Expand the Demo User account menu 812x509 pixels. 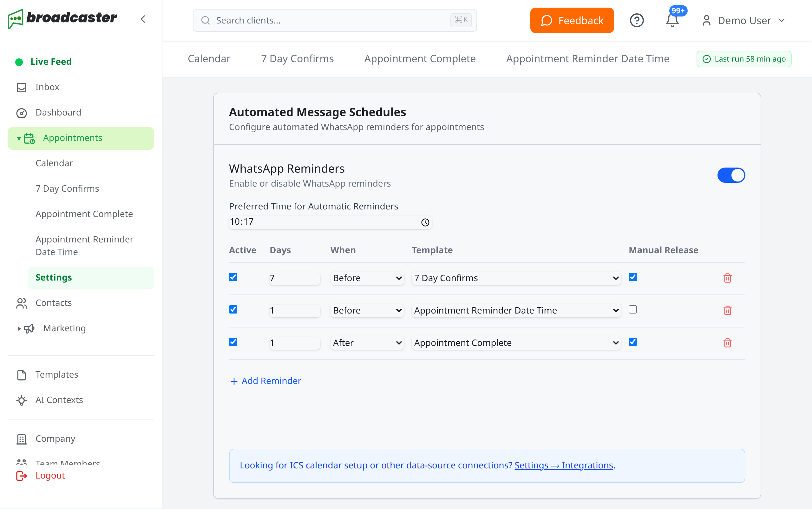click(744, 21)
